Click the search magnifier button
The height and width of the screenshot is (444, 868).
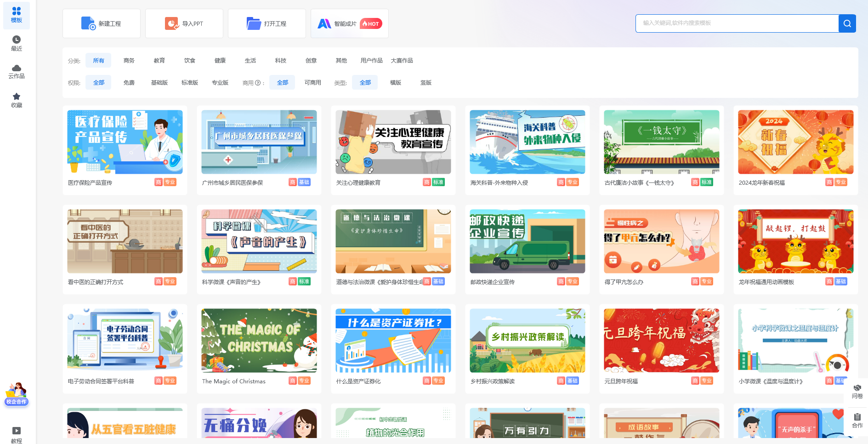(x=847, y=23)
